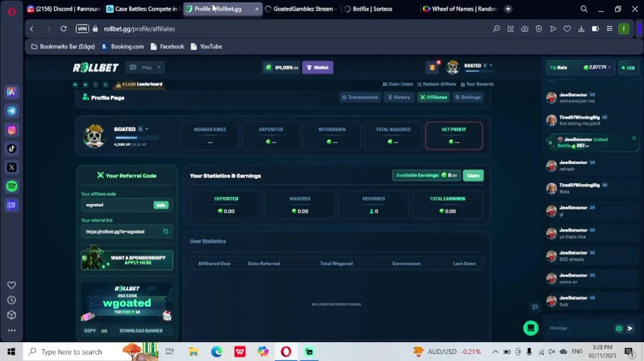Viewport: 644px width, 361px height.
Task: Open the Claim Codes link
Action: click(x=398, y=84)
